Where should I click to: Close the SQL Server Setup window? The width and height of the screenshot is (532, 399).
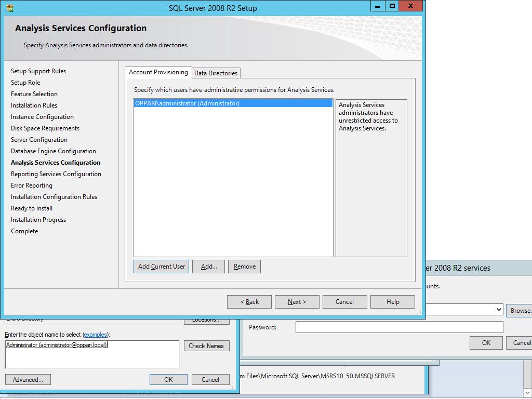click(410, 6)
